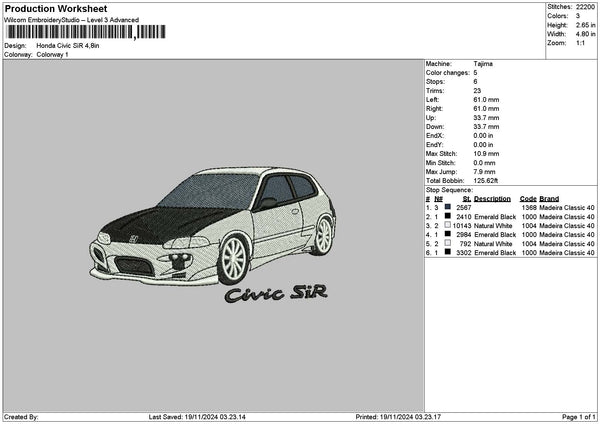Select 'Natural White' in the 792 stitch row
The height and width of the screenshot is (424, 600).
coord(493,244)
